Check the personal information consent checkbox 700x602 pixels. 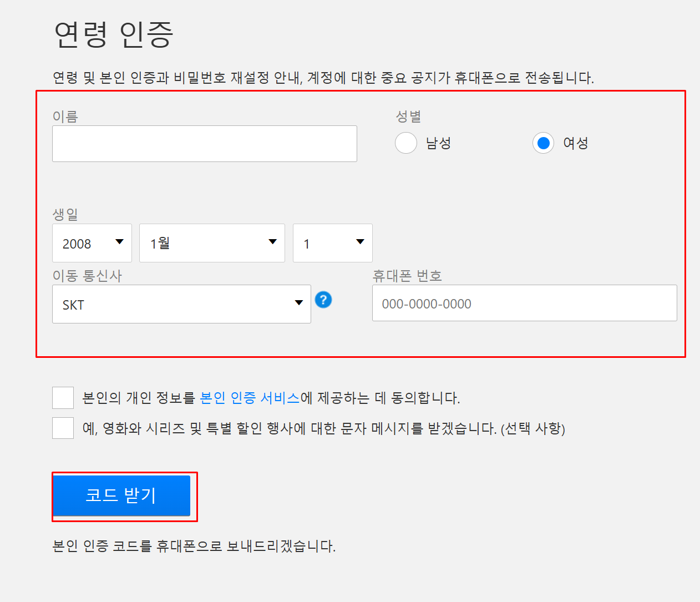point(63,398)
